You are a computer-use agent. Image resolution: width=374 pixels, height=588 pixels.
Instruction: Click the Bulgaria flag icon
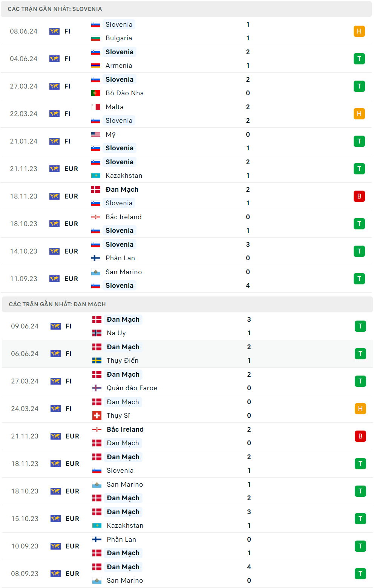(x=96, y=38)
